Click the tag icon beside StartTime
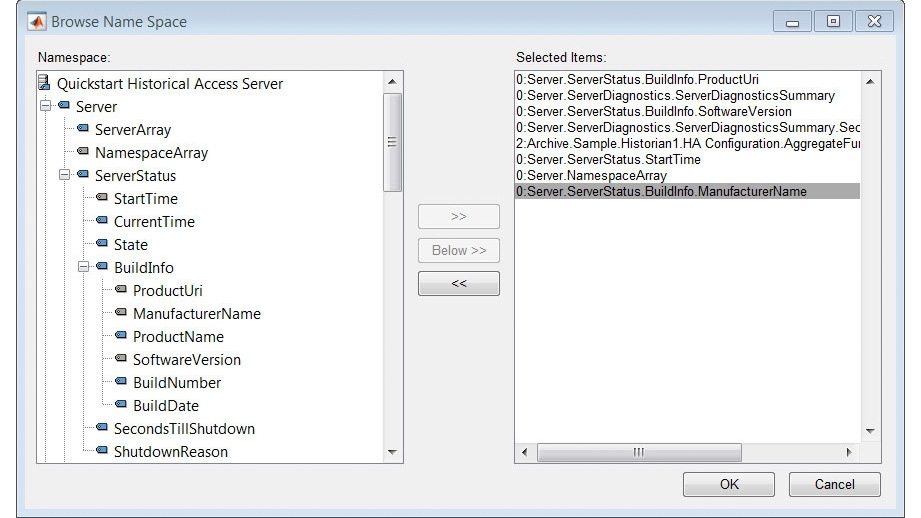Screen dimensions: 921x518 coord(102,198)
